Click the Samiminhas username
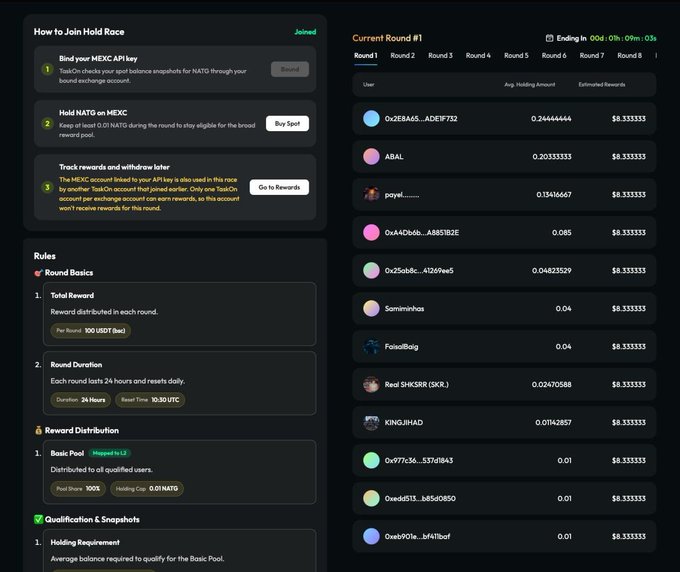 (x=404, y=309)
